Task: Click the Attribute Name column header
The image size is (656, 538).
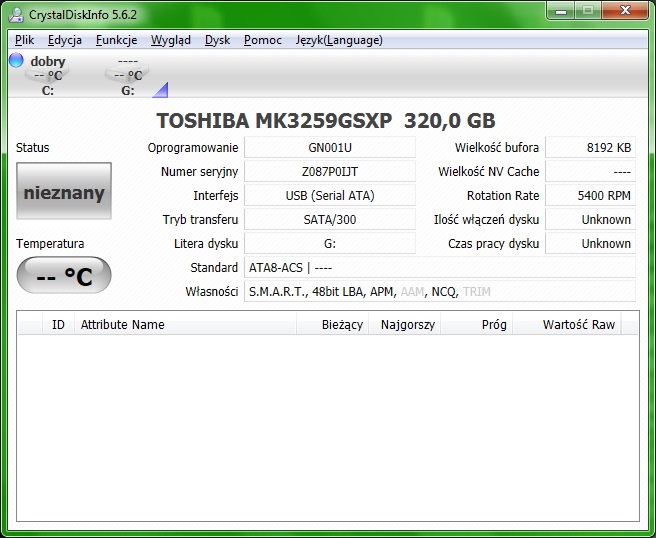Action: coord(185,325)
